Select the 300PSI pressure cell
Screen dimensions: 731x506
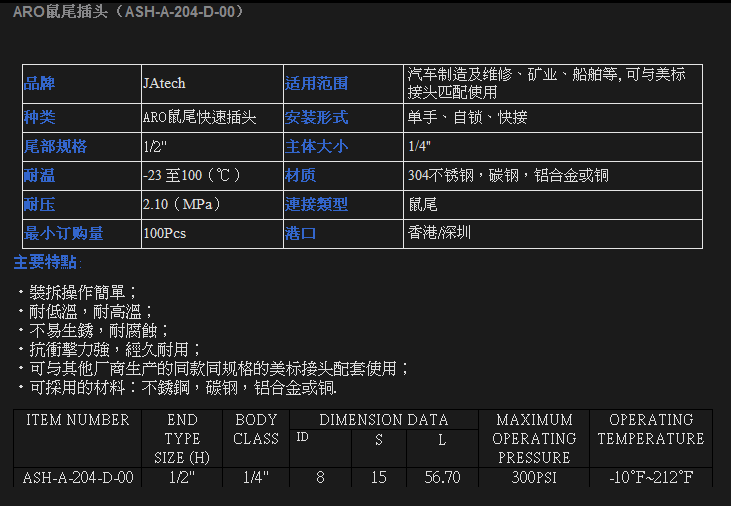click(534, 478)
